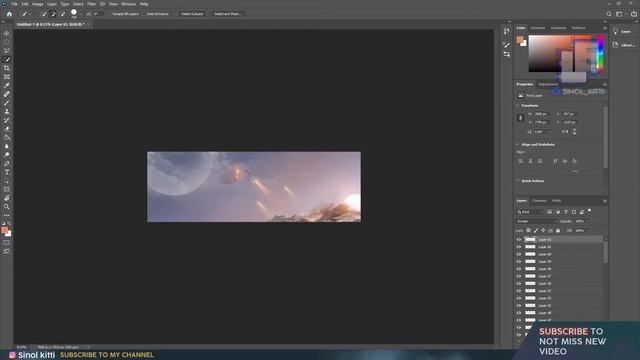This screenshot has width=640, height=360.
Task: Select the Spot Healing Brush tool
Action: click(7, 94)
